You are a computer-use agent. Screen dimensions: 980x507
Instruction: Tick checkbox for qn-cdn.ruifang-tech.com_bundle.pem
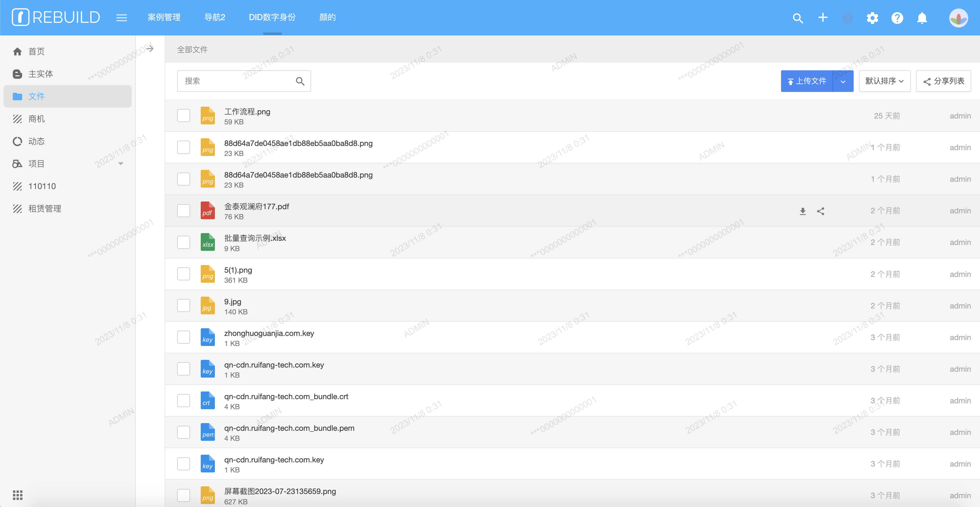pyautogui.click(x=184, y=432)
